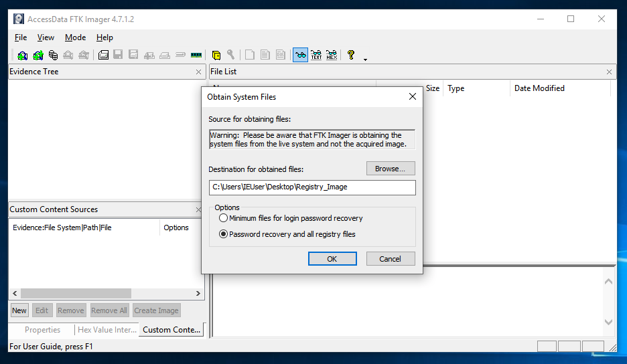Click the Evidence:File System|Path|File column header
Viewport: 627px width, 364px height.
coord(84,227)
